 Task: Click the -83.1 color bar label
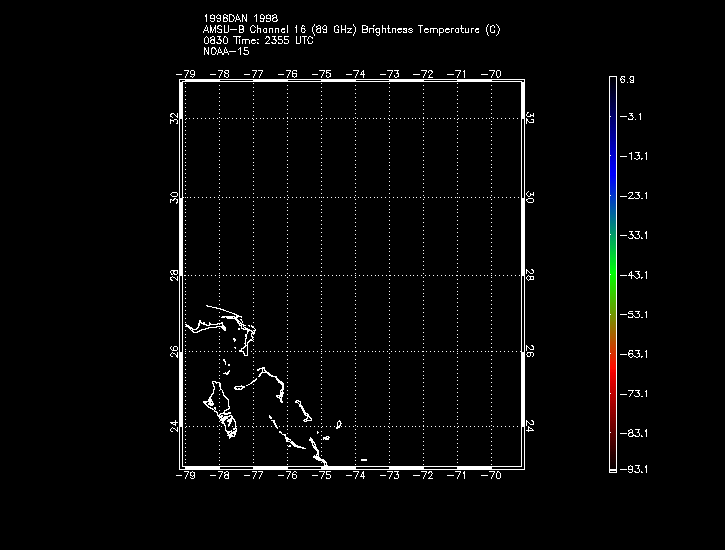633,434
